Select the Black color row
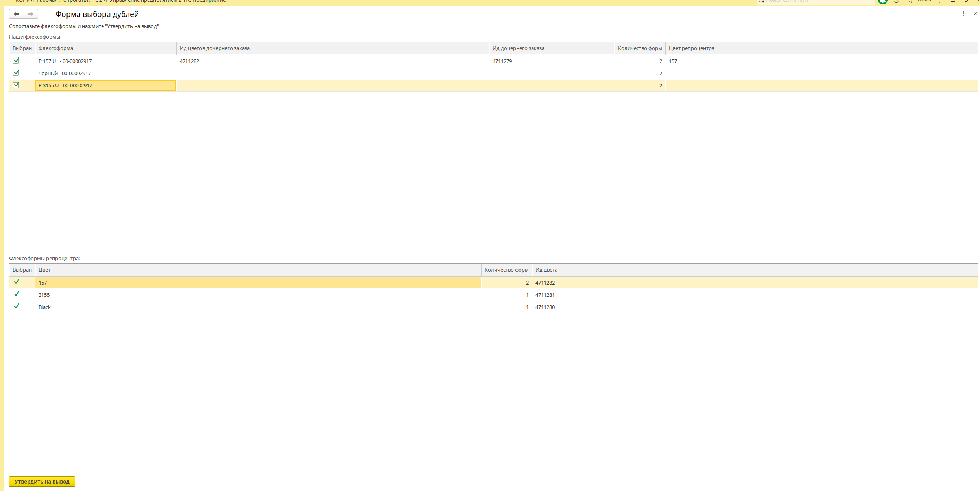980x491 pixels. pyautogui.click(x=45, y=307)
